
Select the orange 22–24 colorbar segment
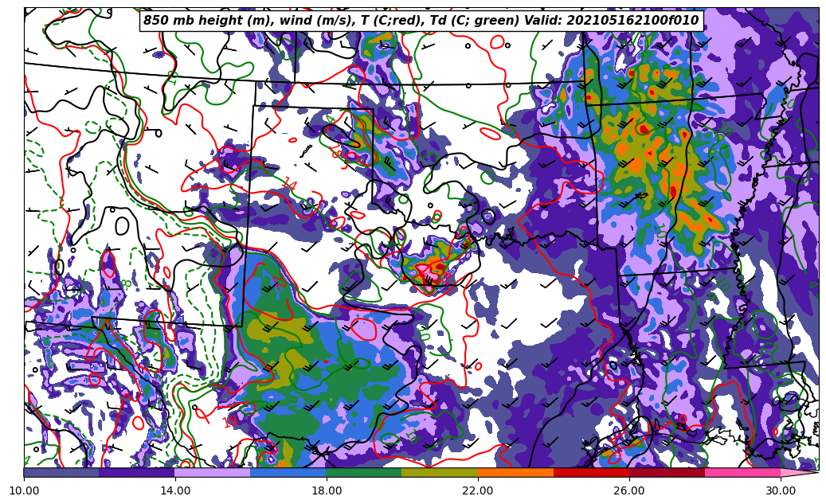coord(515,472)
